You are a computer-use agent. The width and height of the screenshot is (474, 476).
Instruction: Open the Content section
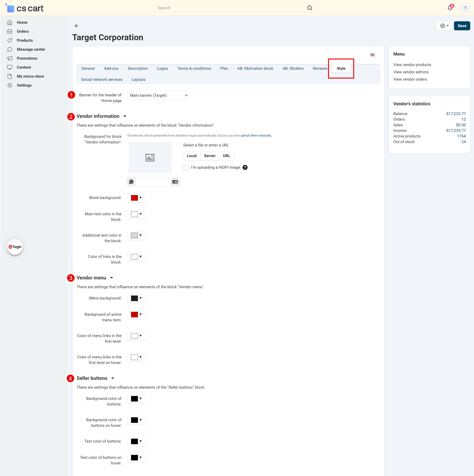point(24,67)
